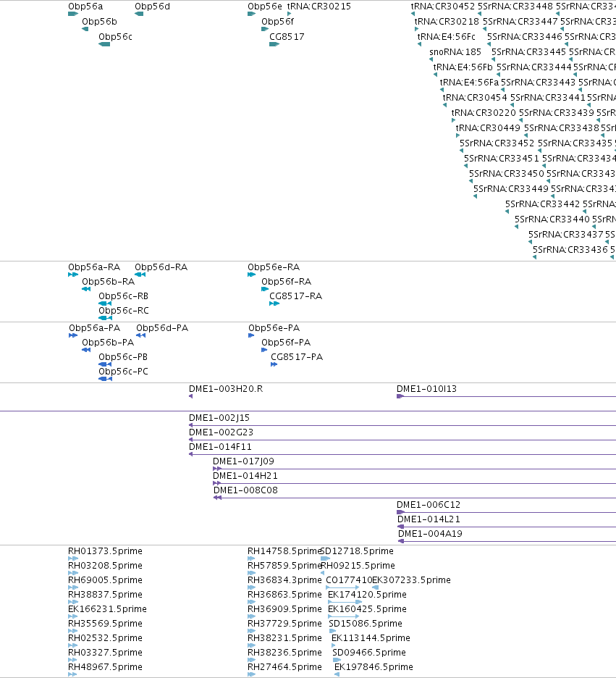Select the DME1-006C12 clone label

tap(429, 505)
